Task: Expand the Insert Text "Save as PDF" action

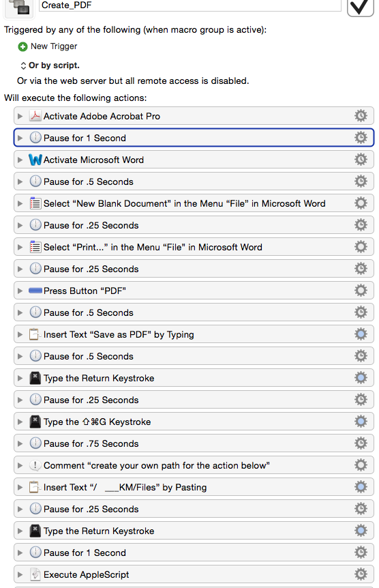Action: (20, 334)
